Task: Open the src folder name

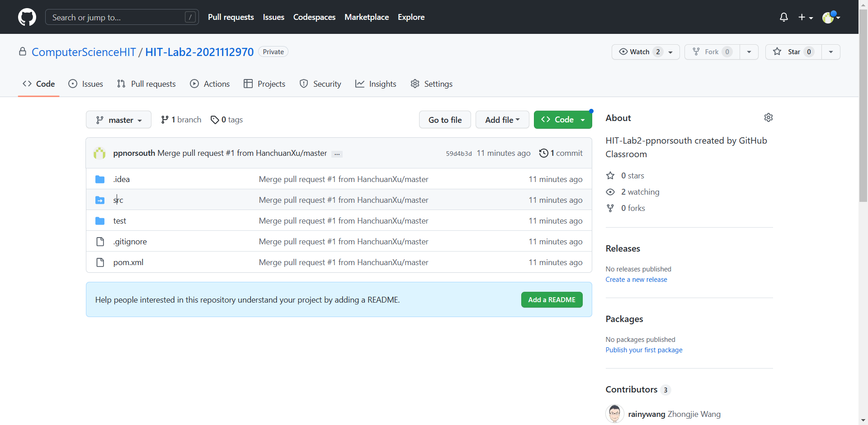Action: 118,200
